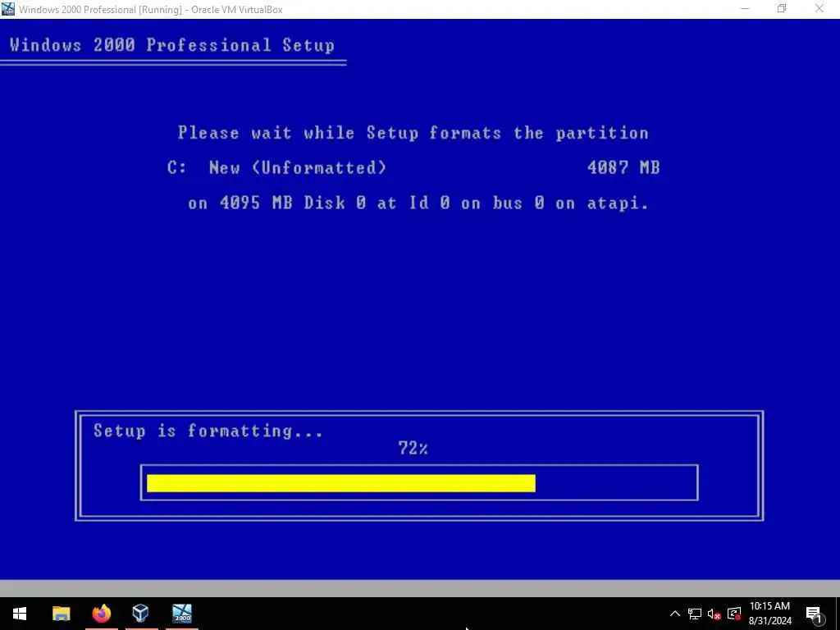
Task: Click the '4095 MB Disk 0' line
Action: 418,203
